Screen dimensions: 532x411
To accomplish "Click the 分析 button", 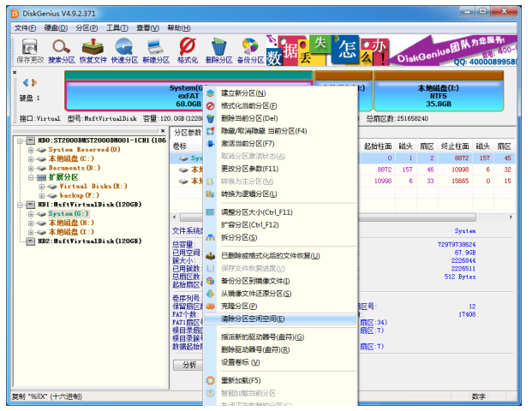I will click(x=188, y=365).
